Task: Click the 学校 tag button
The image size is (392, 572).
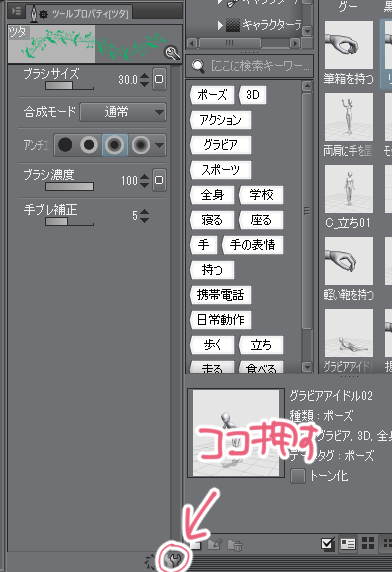Action: tap(261, 195)
